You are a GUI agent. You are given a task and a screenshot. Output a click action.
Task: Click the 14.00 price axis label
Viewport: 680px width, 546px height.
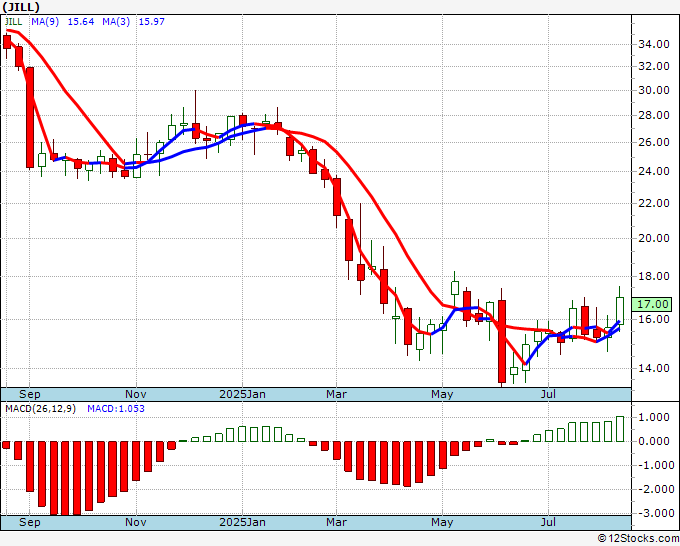(654, 368)
